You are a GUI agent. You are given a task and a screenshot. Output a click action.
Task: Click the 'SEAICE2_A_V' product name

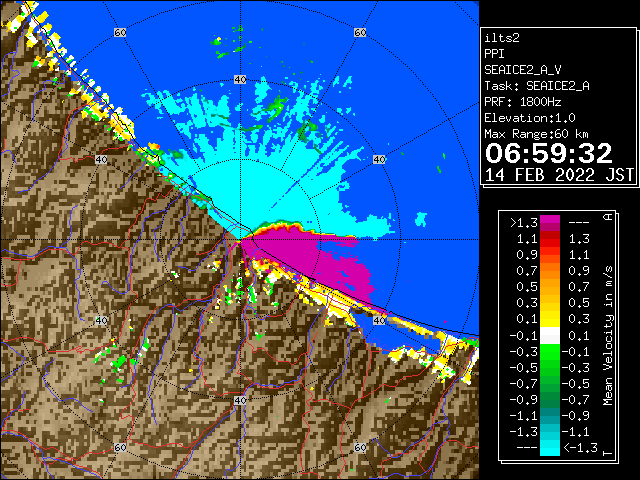click(523, 70)
